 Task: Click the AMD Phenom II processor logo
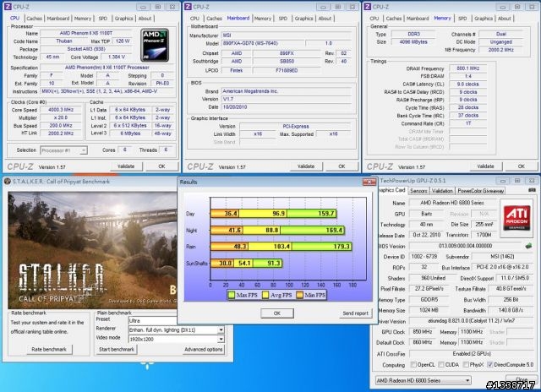155,45
